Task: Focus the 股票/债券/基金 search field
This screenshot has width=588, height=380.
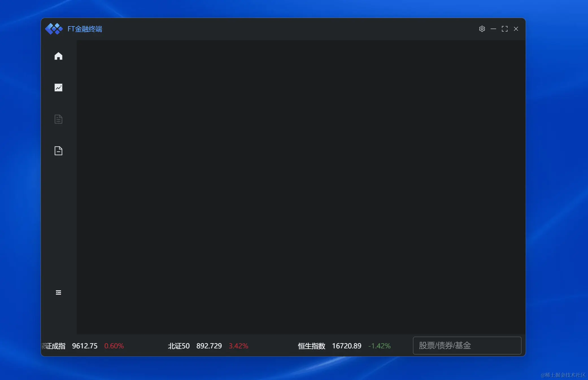Action: 467,346
